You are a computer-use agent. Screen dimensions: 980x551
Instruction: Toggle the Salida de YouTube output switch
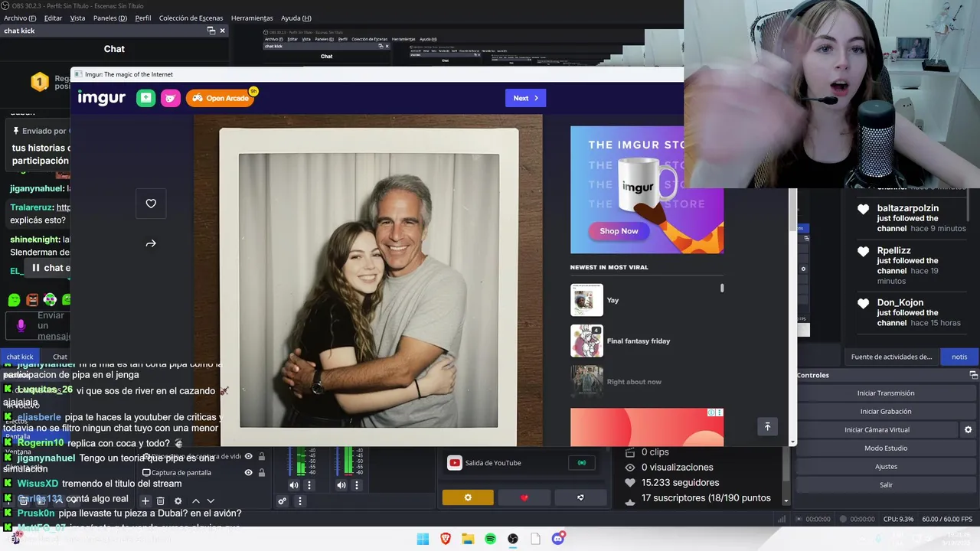(x=582, y=462)
